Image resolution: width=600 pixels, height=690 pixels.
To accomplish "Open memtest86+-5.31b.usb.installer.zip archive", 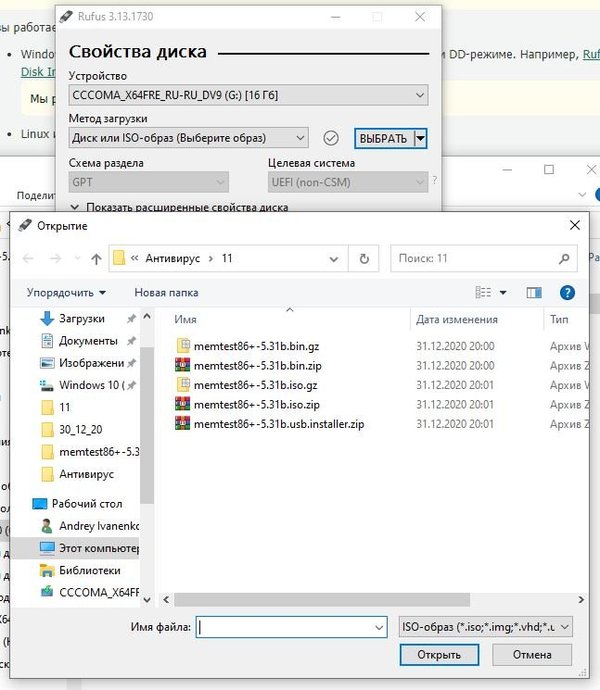I will point(278,424).
